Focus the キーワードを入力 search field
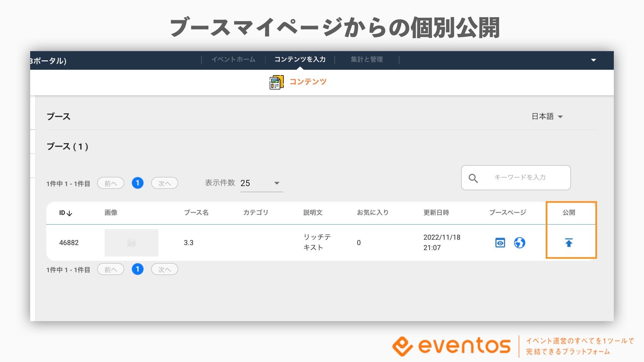Image resolution: width=644 pixels, height=362 pixels. pyautogui.click(x=520, y=178)
